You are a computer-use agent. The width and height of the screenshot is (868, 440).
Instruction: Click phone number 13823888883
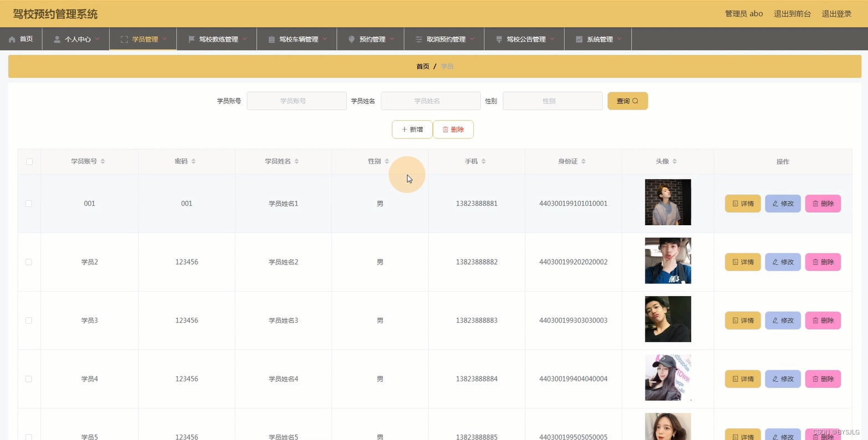point(477,320)
